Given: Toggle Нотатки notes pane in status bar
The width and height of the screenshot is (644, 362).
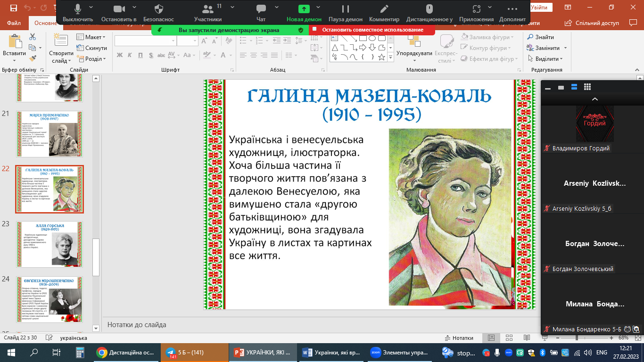Looking at the screenshot, I should [459, 338].
